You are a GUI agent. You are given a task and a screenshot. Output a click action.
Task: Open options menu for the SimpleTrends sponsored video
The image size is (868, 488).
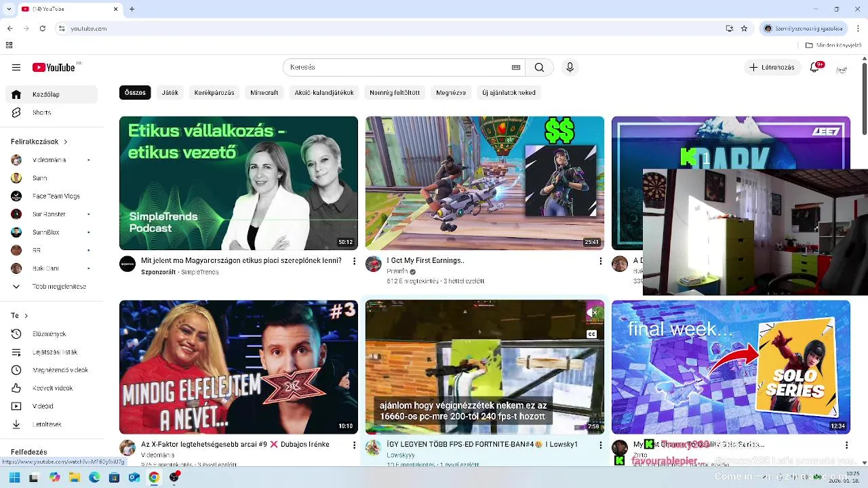(x=354, y=261)
